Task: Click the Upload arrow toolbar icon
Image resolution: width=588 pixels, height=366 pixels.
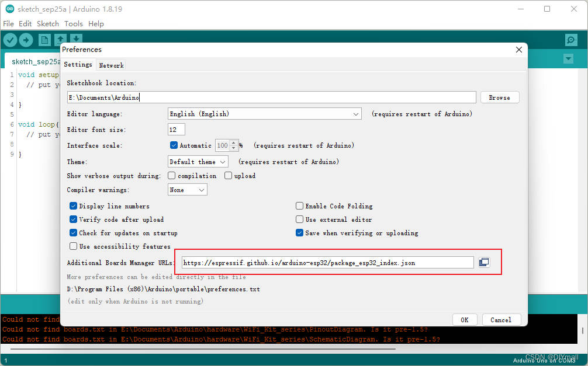Action: [26, 40]
